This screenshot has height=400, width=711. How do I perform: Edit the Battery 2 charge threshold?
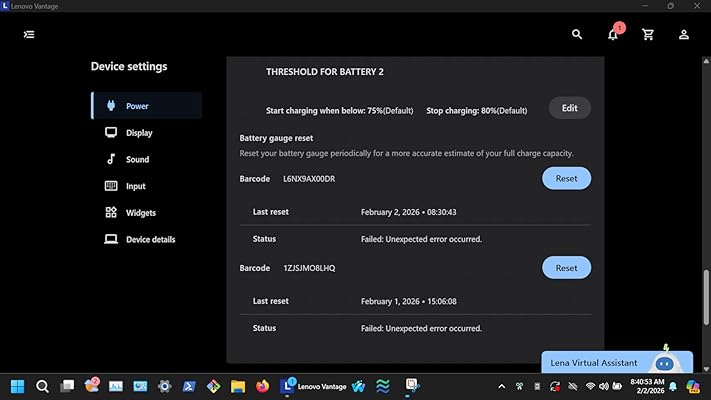pyautogui.click(x=570, y=108)
